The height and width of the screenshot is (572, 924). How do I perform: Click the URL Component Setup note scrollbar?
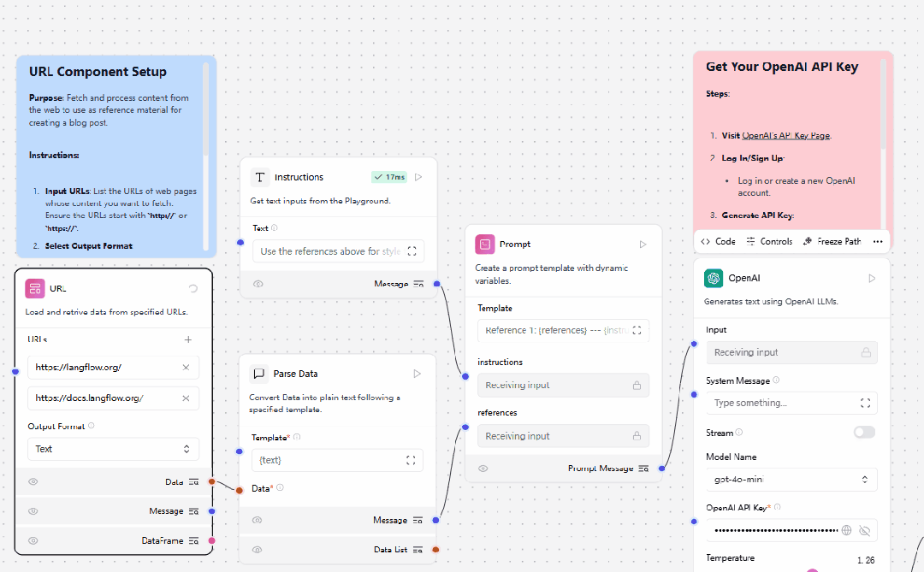(205, 109)
